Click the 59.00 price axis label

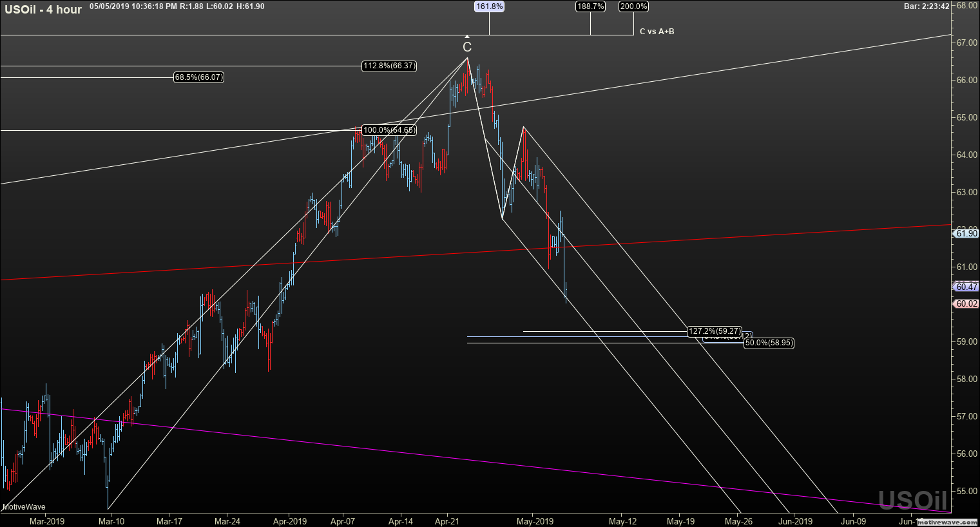coord(967,341)
